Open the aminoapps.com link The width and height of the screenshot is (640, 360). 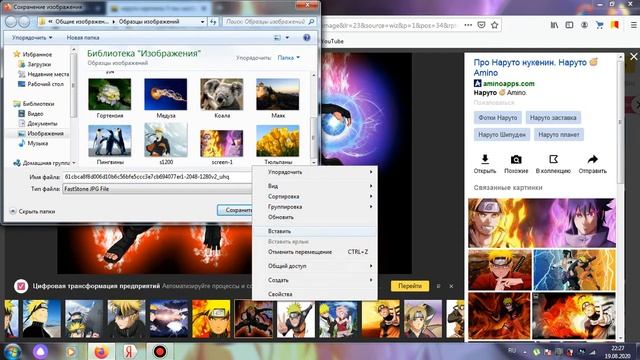(509, 84)
